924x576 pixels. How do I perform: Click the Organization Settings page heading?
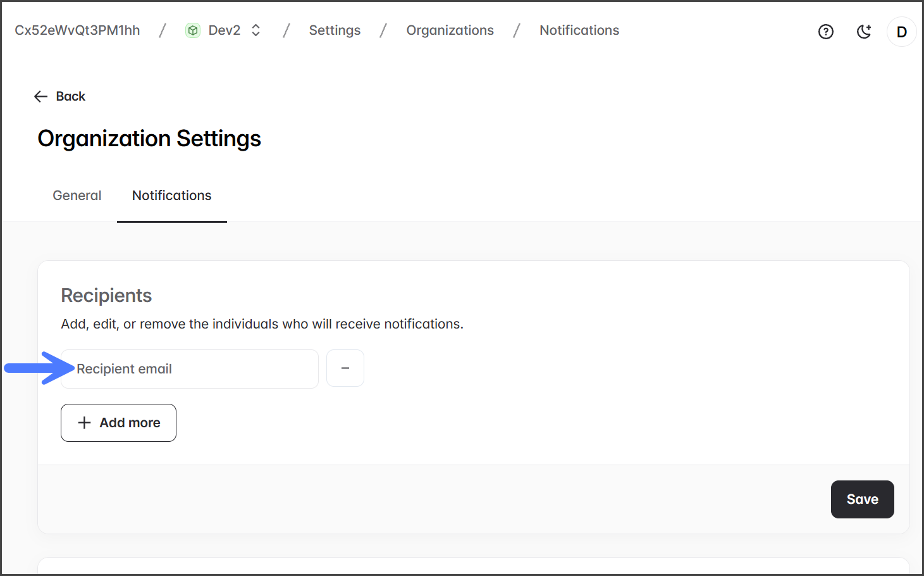149,139
